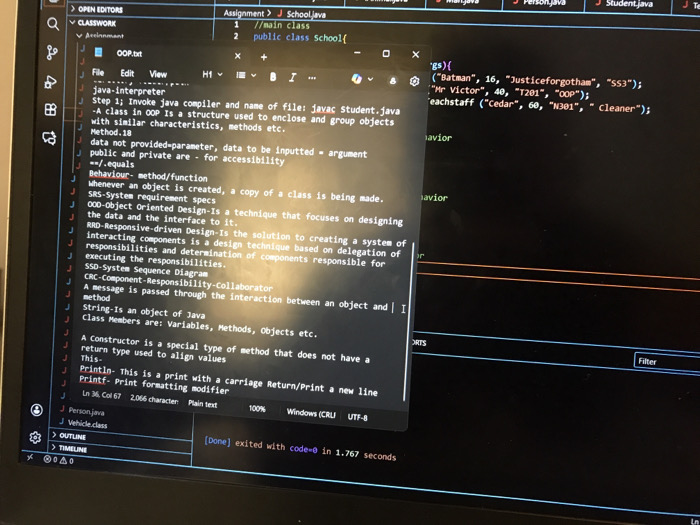700x525 pixels.
Task: Open the list style dropdown in Notepad
Action: pyautogui.click(x=246, y=75)
